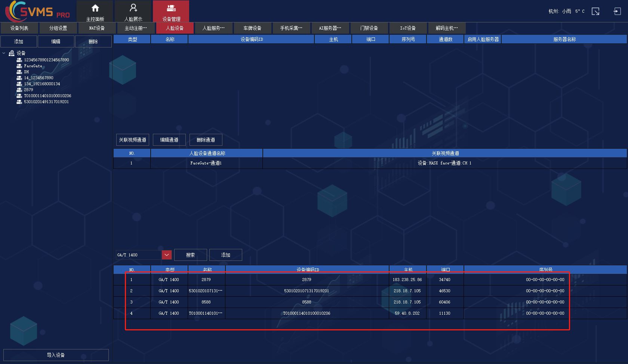Click the 设备编码ID column header at top

(252, 39)
